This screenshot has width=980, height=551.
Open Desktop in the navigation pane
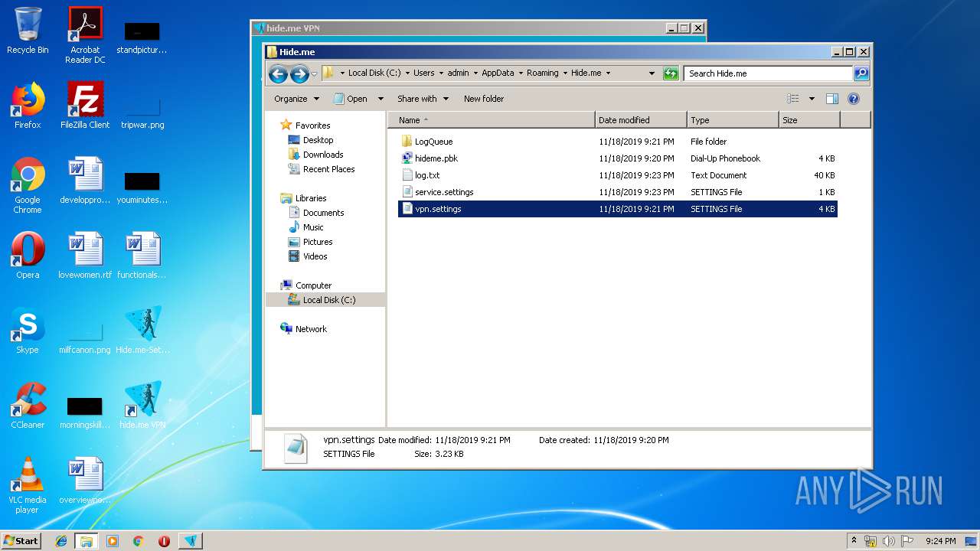318,140
